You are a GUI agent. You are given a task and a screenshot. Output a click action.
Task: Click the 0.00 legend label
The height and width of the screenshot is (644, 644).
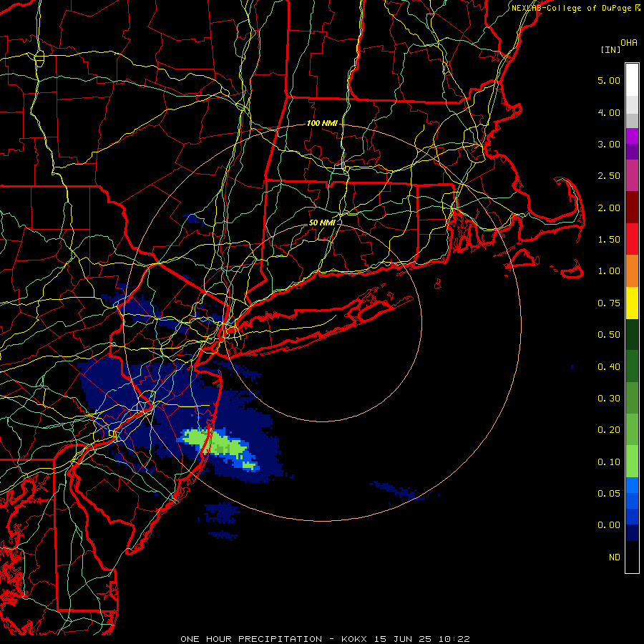pos(609,525)
